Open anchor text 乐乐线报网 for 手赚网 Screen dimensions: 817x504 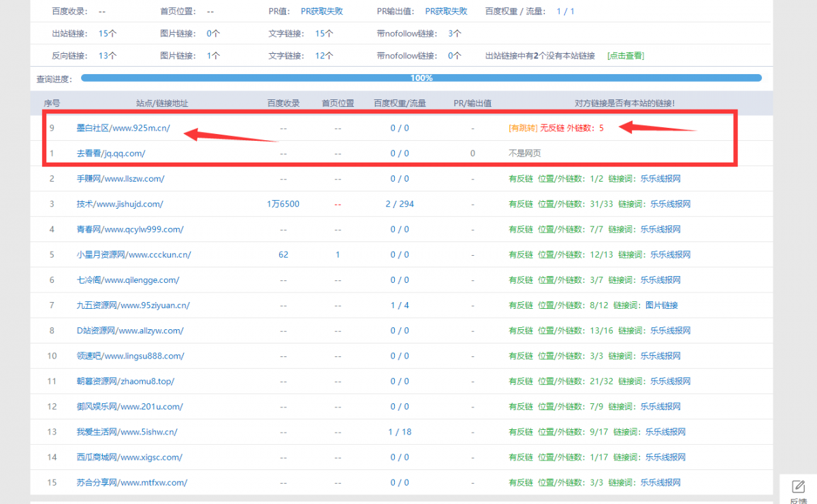pos(660,178)
